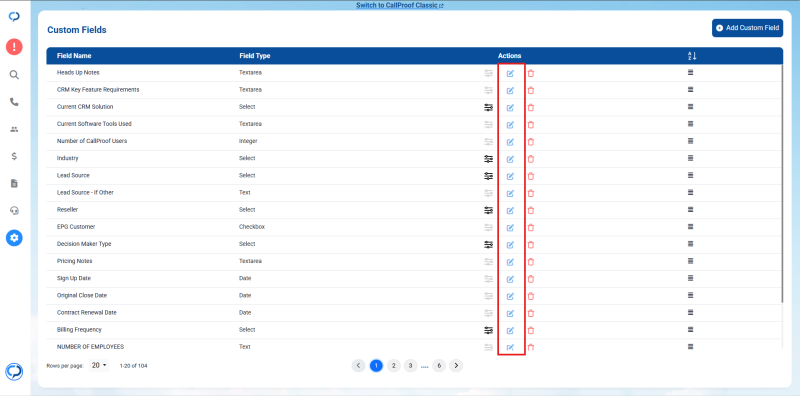The width and height of the screenshot is (800, 396).
Task: Jump to page 6 of custom fields
Action: 439,365
